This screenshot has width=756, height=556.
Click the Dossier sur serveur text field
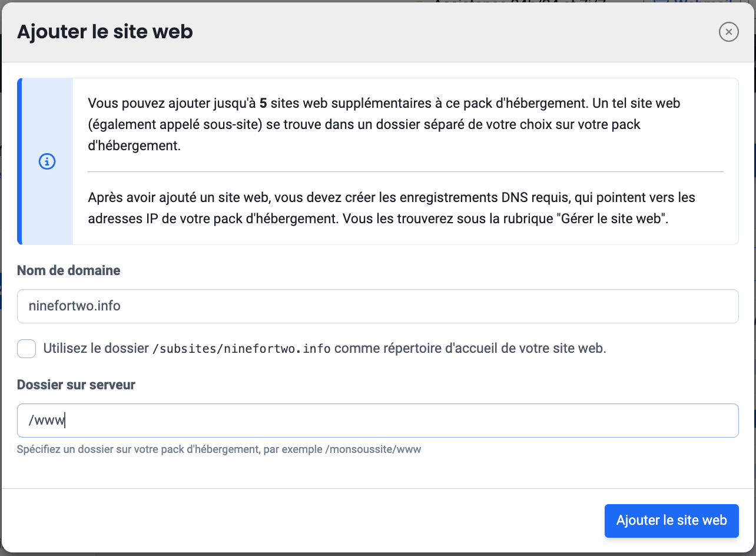(x=377, y=421)
